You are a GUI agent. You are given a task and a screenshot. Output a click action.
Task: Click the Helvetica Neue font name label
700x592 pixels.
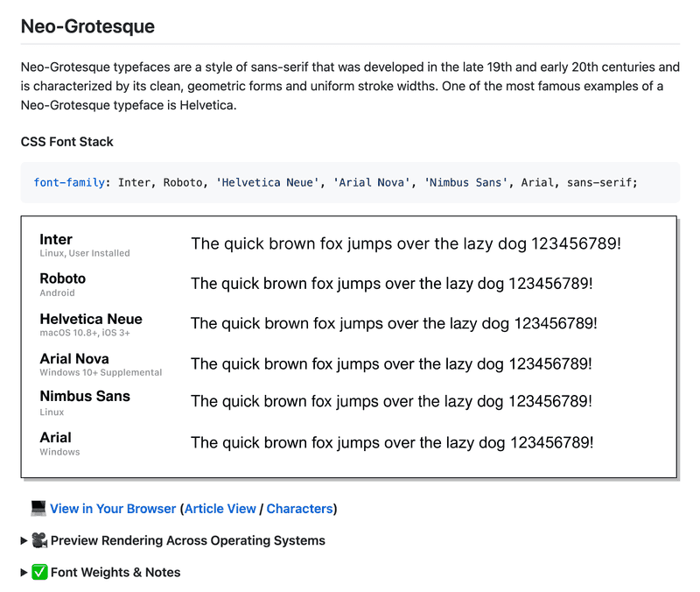(x=91, y=319)
